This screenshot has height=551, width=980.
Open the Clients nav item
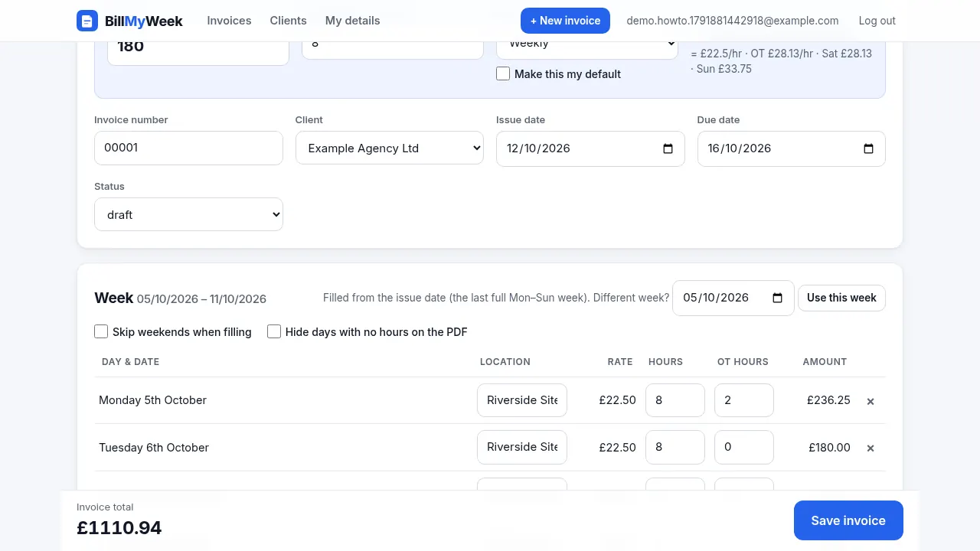point(289,21)
